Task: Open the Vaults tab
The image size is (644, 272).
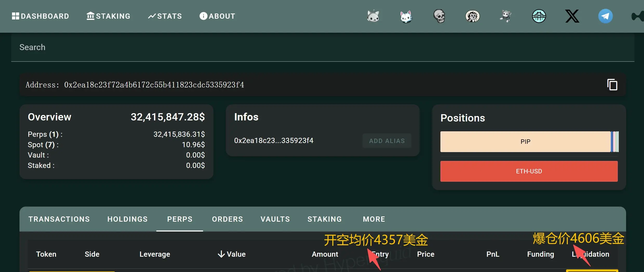Action: click(275, 219)
